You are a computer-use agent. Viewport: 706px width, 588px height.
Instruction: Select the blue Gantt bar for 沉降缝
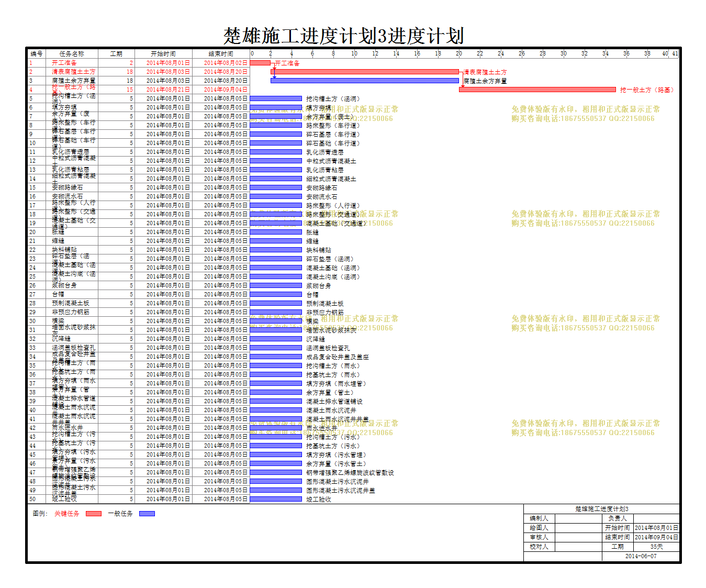tap(276, 339)
